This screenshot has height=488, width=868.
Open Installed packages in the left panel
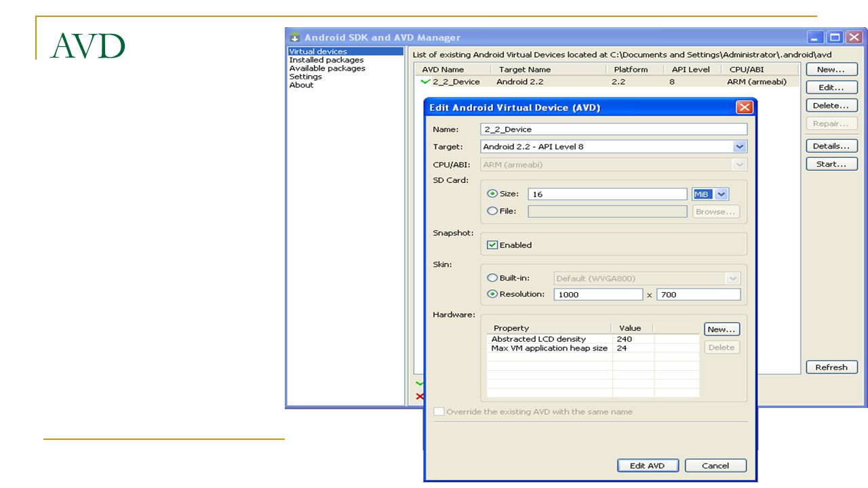pos(326,60)
